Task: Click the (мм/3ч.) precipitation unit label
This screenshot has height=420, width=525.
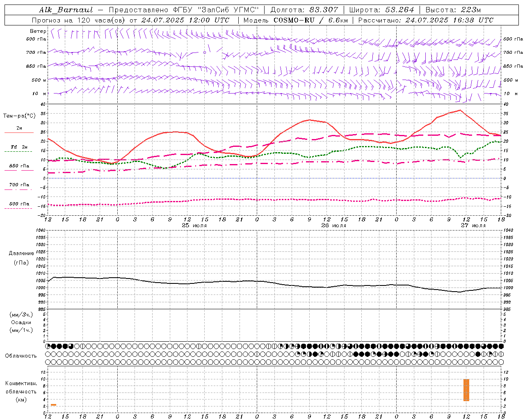Action: pos(21,315)
